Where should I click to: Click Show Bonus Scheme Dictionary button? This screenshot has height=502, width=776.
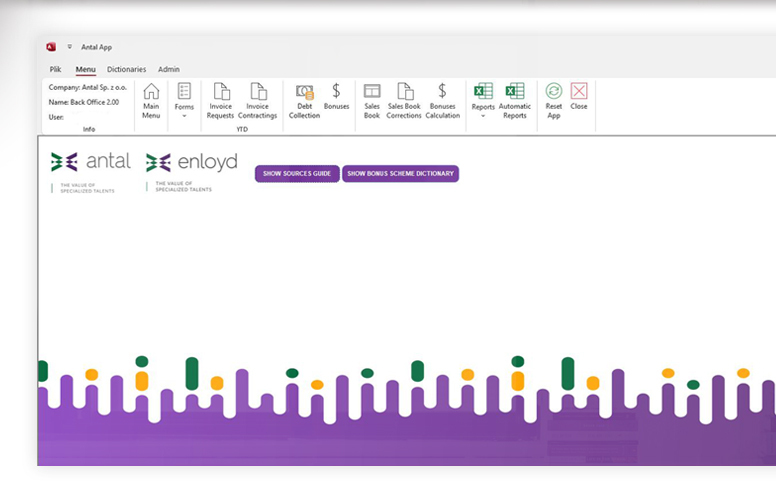click(400, 174)
